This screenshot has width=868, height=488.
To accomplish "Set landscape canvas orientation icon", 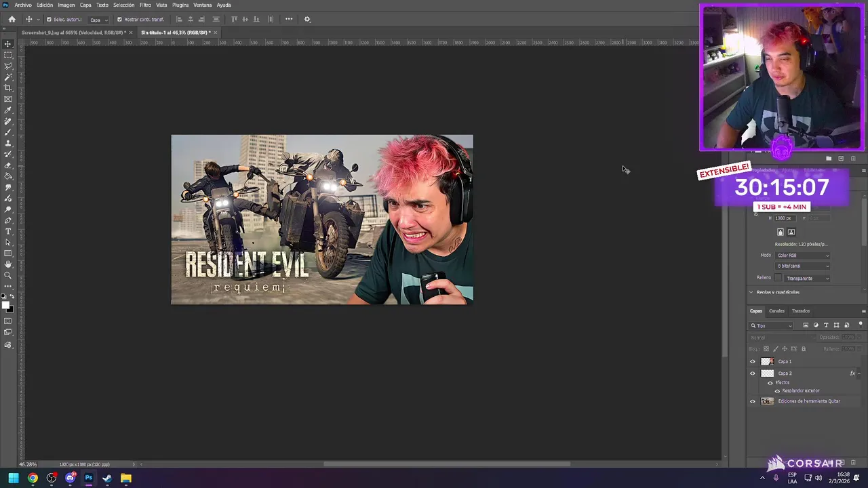I will point(791,232).
